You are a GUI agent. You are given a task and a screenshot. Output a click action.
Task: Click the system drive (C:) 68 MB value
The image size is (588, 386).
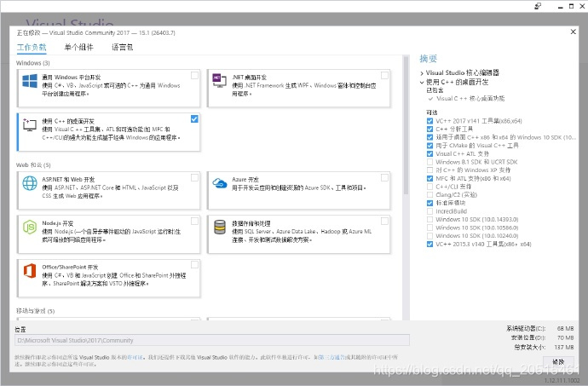[566, 328]
